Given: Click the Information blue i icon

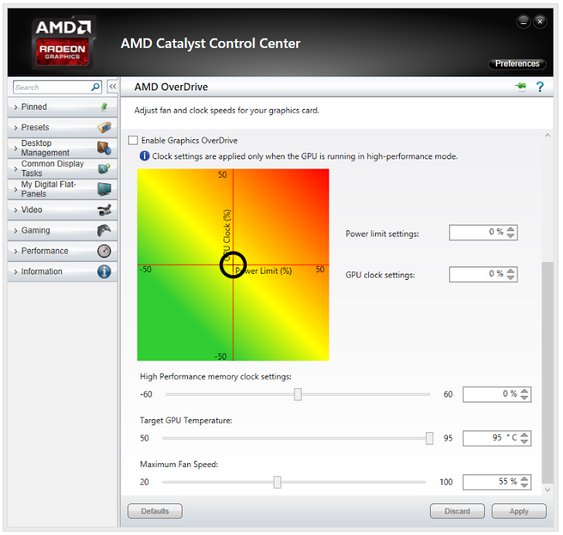Looking at the screenshot, I should click(x=104, y=271).
